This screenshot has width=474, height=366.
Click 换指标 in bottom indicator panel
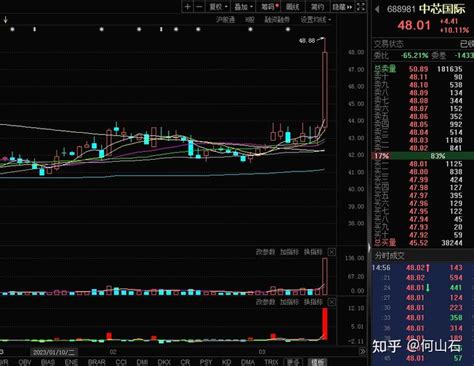pos(313,302)
